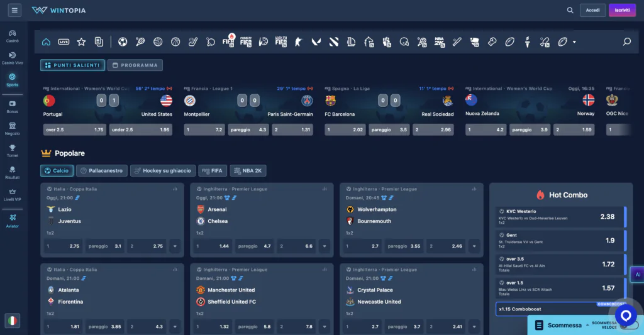Select the Counter-Strike soldier icon
This screenshot has height=335, width=644.
pyautogui.click(x=299, y=42)
